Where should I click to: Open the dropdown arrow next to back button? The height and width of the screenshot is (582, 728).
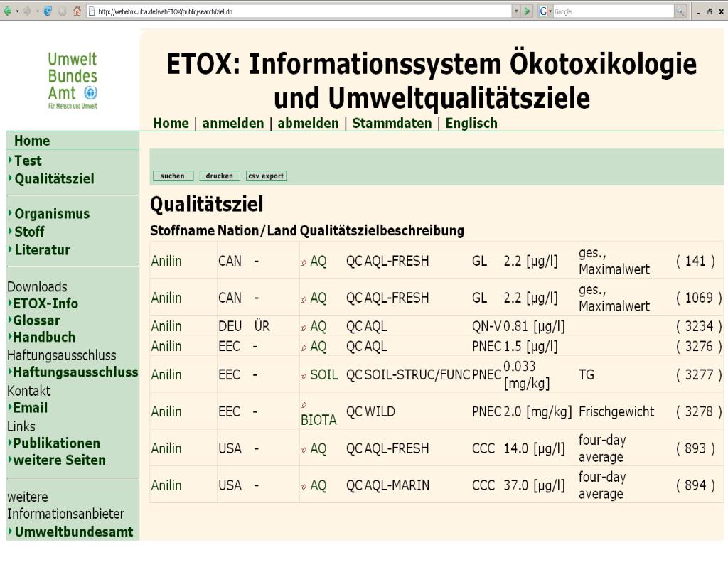[17, 11]
